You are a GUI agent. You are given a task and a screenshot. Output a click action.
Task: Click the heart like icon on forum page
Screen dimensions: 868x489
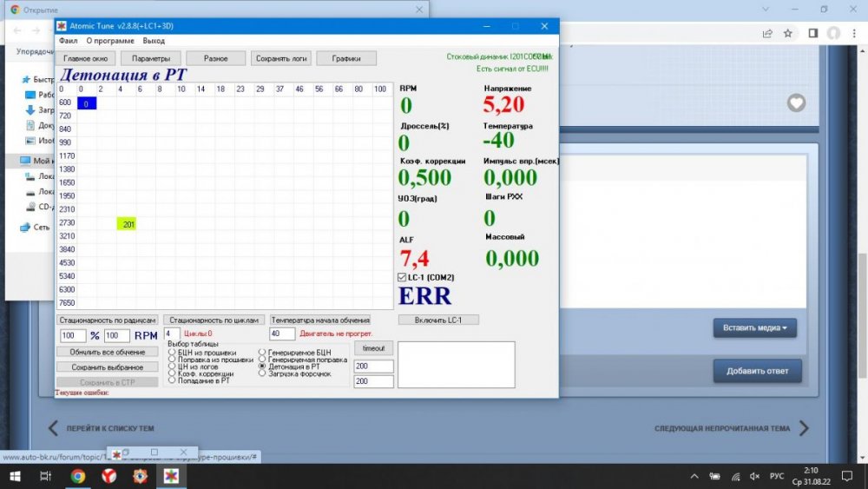(797, 103)
